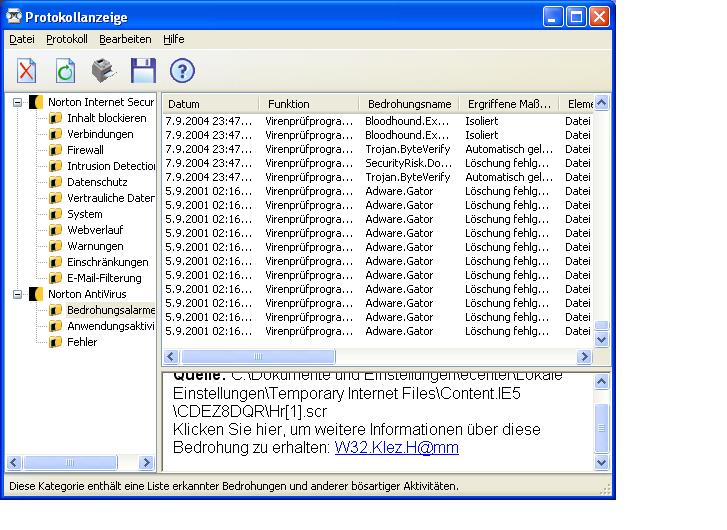Viewport: 727px width, 530px height.
Task: Select the System folder icon
Action: 56,214
